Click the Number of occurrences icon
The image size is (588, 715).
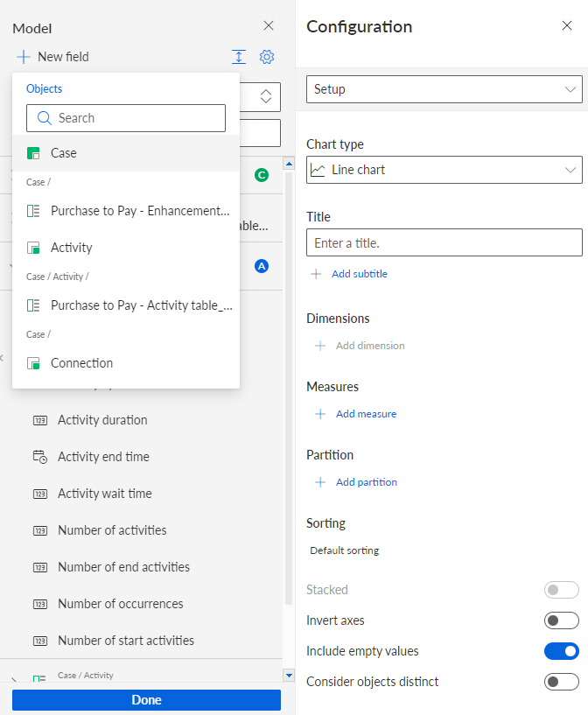point(40,604)
